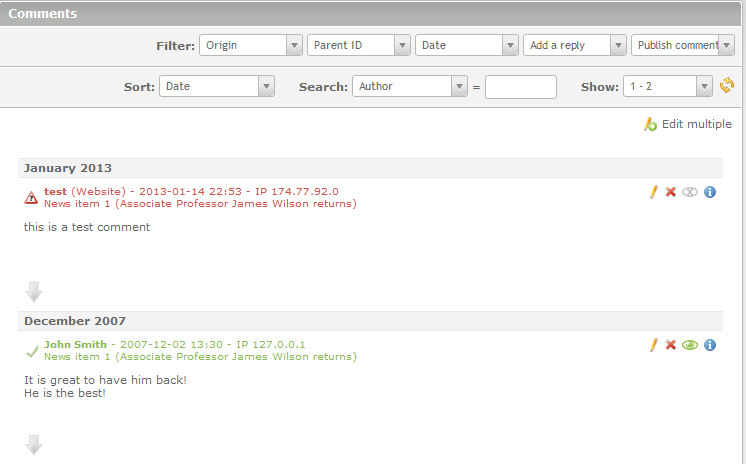Delete John Smith's comment with red X

click(671, 345)
